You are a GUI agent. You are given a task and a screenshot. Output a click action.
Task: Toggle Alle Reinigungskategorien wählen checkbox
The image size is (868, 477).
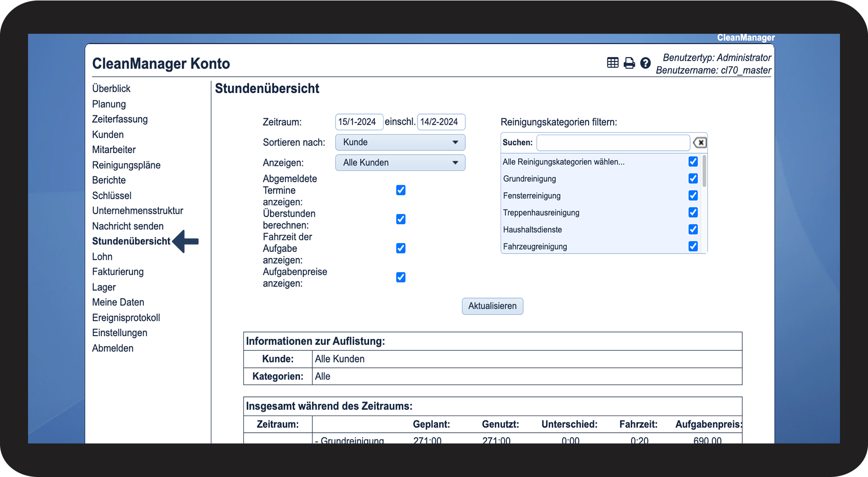coord(693,162)
